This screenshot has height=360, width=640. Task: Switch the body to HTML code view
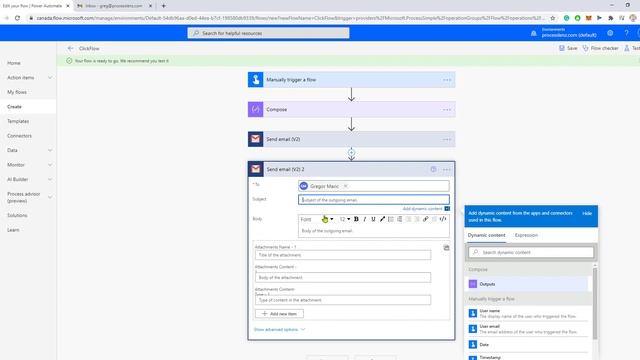(443, 219)
